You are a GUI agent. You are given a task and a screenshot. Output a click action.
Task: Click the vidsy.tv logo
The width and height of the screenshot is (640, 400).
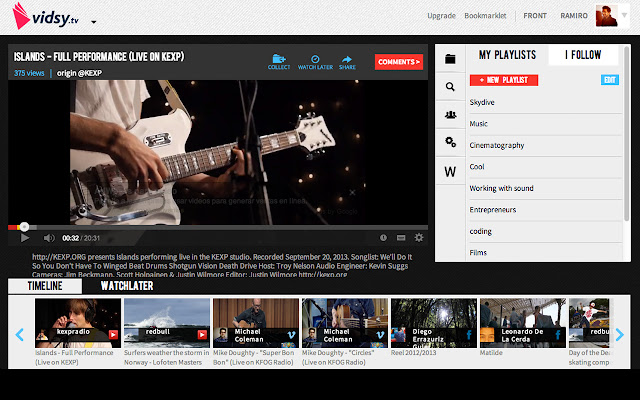[x=45, y=16]
